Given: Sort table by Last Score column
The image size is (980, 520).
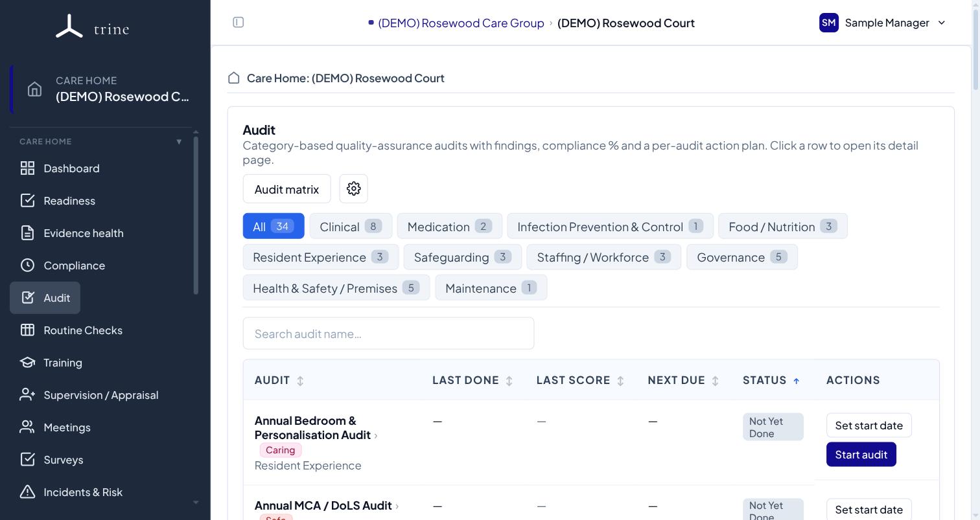Looking at the screenshot, I should pos(620,381).
